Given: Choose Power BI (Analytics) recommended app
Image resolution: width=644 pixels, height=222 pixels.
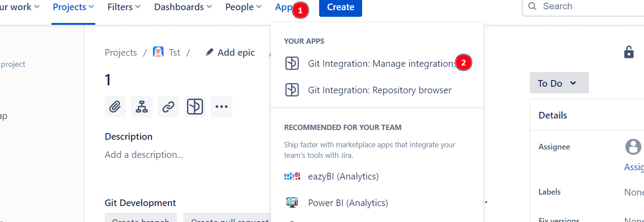Looking at the screenshot, I should click(347, 203).
